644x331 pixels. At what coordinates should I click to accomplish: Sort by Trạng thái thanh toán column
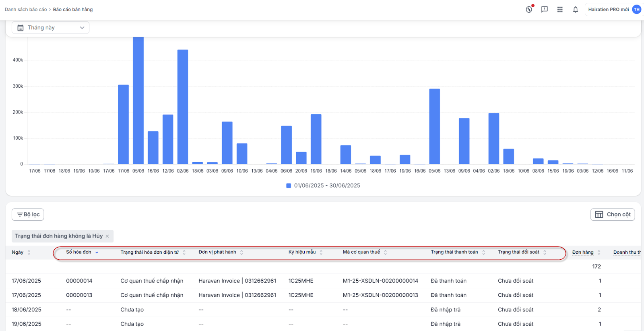(484, 252)
